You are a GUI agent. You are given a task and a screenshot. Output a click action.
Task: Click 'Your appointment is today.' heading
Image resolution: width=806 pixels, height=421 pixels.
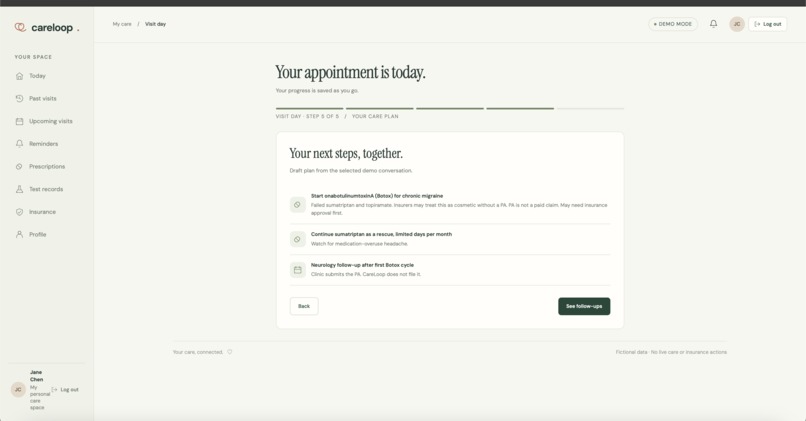pos(350,72)
